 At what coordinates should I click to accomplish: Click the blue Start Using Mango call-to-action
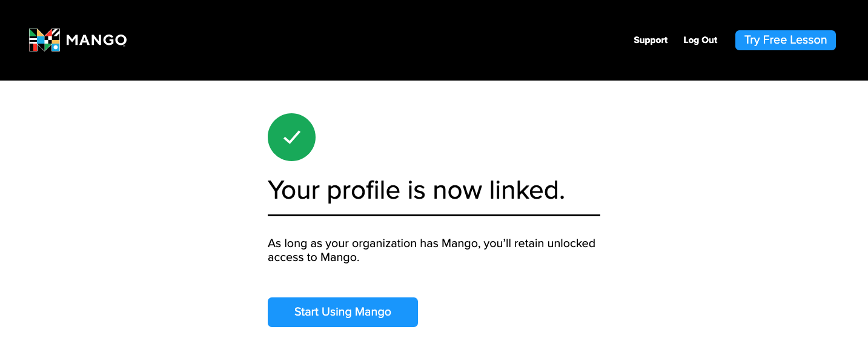[342, 312]
